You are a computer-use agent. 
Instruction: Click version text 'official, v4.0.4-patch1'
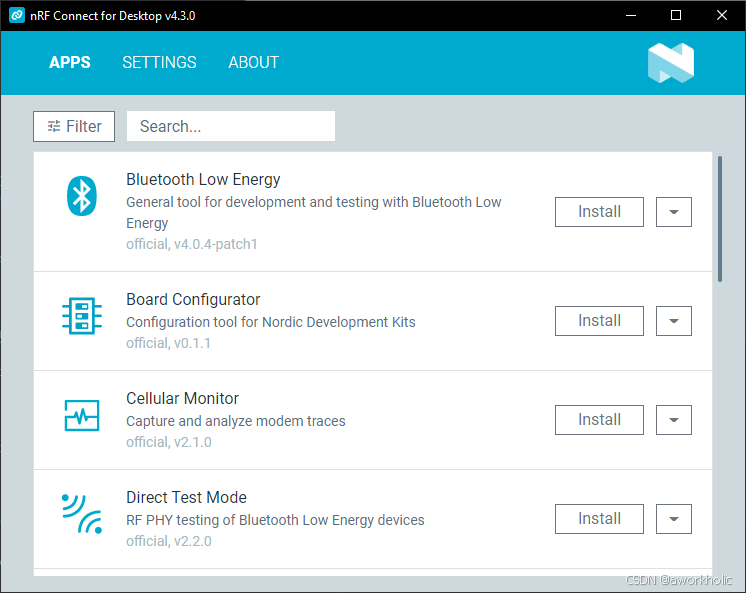(192, 244)
